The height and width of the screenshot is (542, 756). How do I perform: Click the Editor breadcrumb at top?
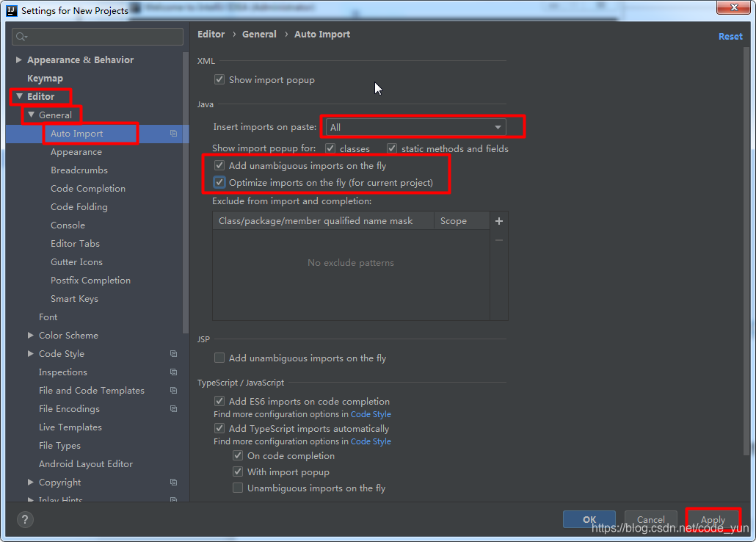[x=211, y=35]
